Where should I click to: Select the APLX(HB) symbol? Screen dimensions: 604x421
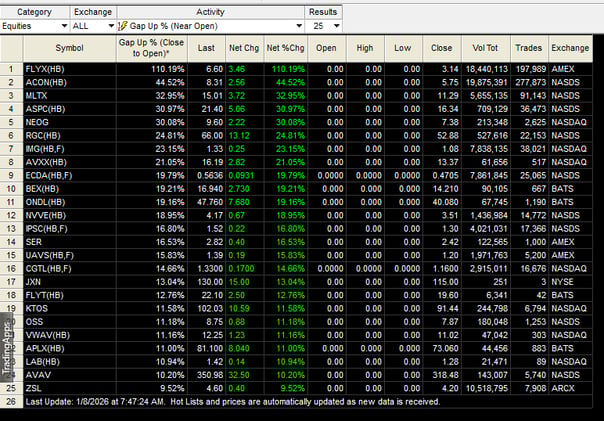(45, 348)
